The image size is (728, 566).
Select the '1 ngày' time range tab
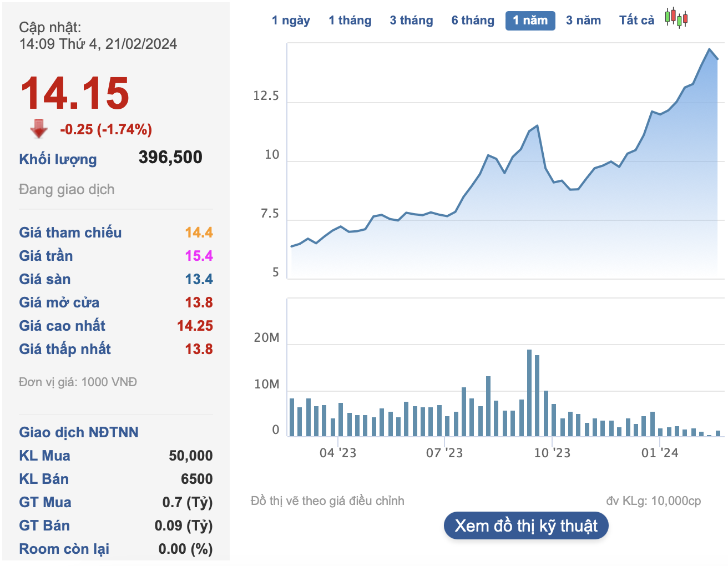point(290,20)
